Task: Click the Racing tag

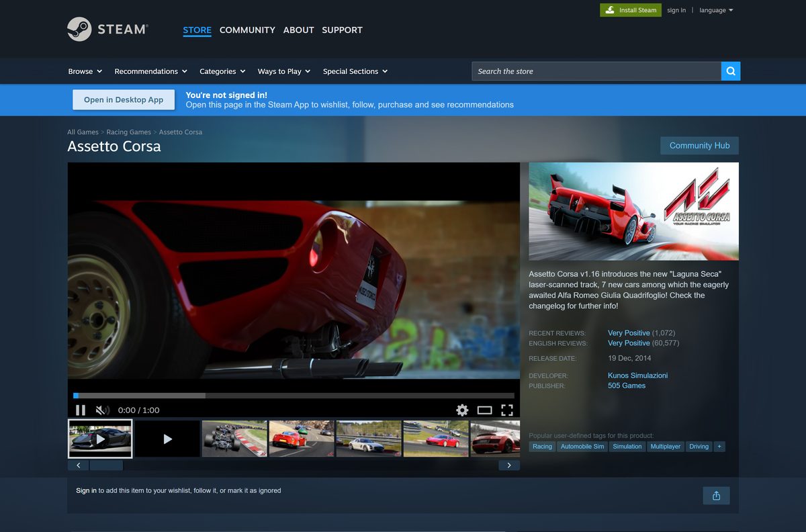Action: [x=542, y=447]
